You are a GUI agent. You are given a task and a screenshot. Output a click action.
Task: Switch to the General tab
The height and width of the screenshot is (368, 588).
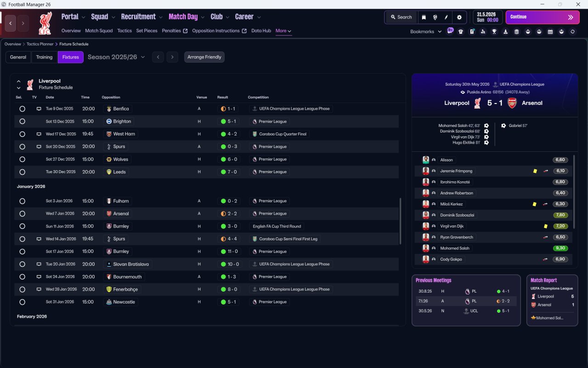pyautogui.click(x=18, y=57)
